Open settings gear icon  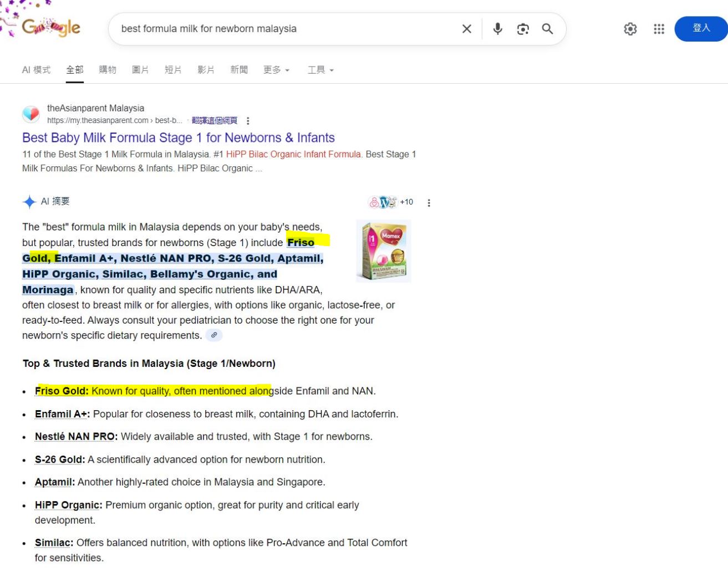[630, 29]
